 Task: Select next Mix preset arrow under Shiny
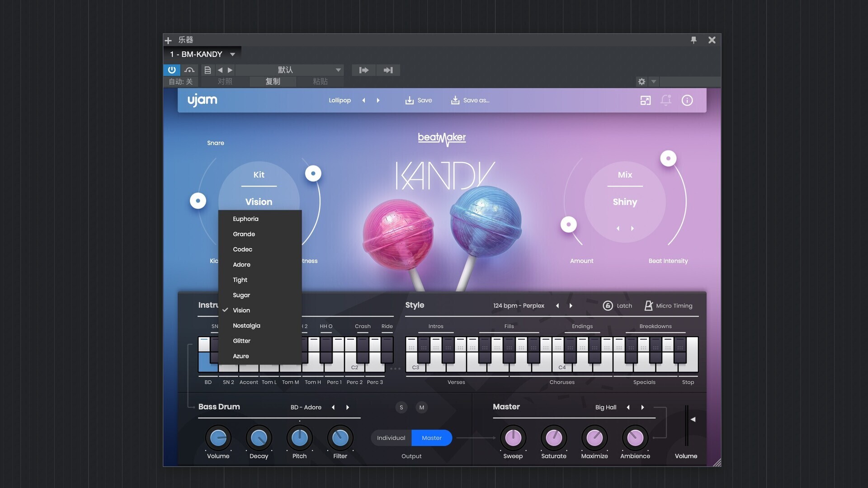point(632,229)
